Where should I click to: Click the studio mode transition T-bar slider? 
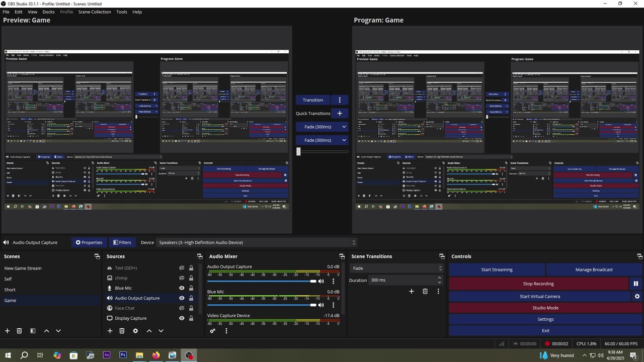pyautogui.click(x=322, y=151)
